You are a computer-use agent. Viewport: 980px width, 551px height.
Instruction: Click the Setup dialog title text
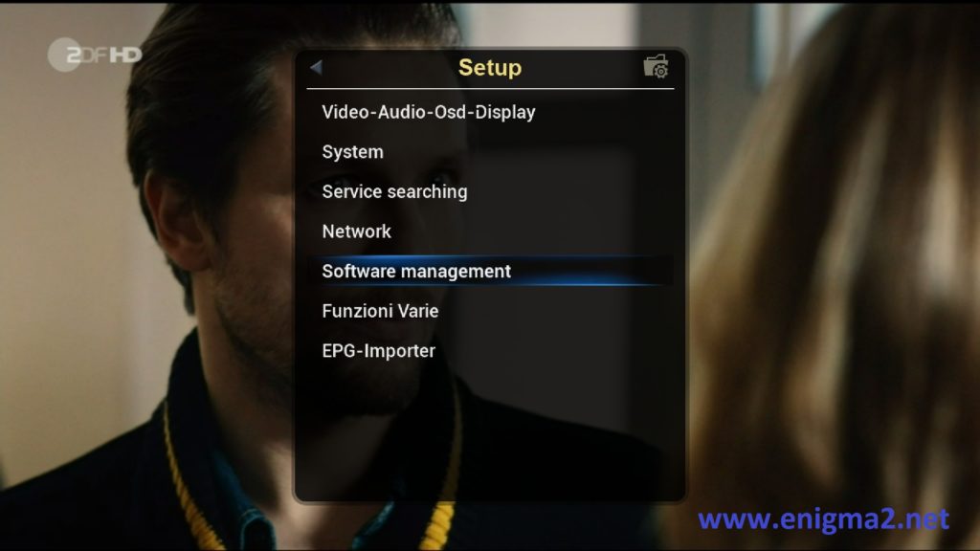[488, 68]
